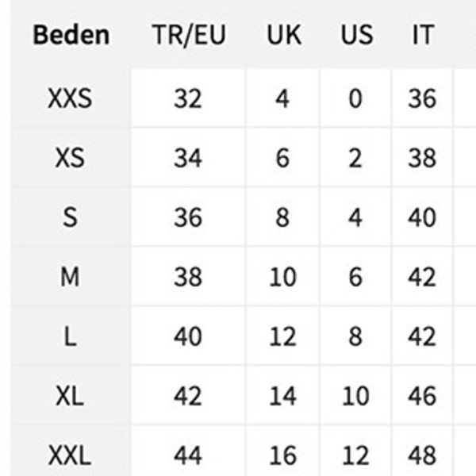Select UK value 6 for XS
Viewport: 476px width, 476px height.
[282, 158]
